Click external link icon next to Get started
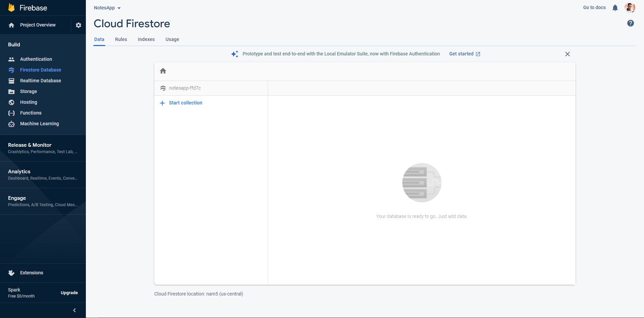This screenshot has height=318, width=644. (478, 54)
